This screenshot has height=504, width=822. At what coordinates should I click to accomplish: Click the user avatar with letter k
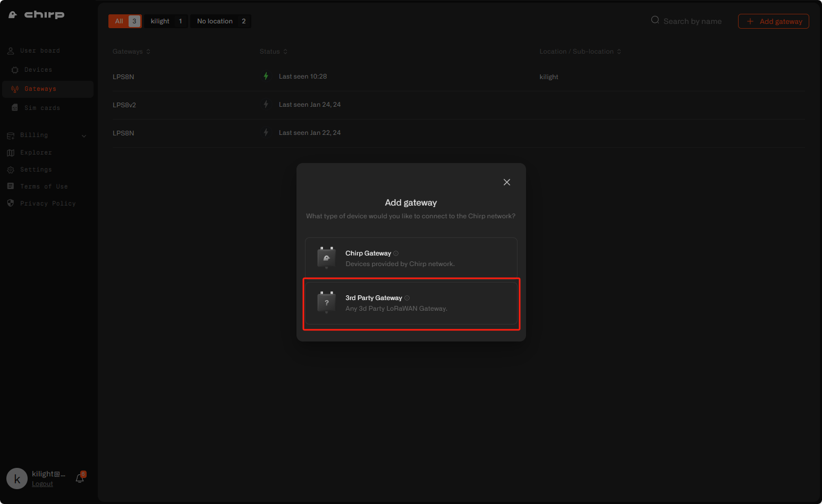tap(17, 479)
